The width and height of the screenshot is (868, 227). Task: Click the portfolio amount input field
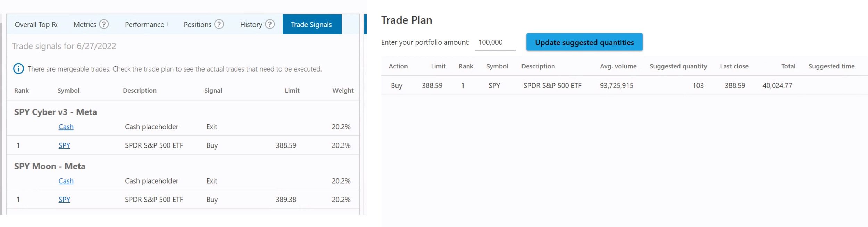495,43
